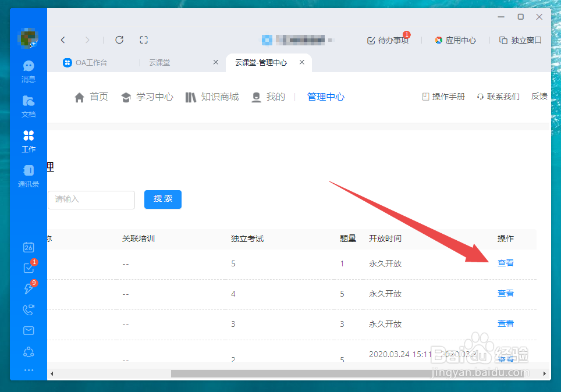Open the 通讯录 contacts list

pos(28,174)
